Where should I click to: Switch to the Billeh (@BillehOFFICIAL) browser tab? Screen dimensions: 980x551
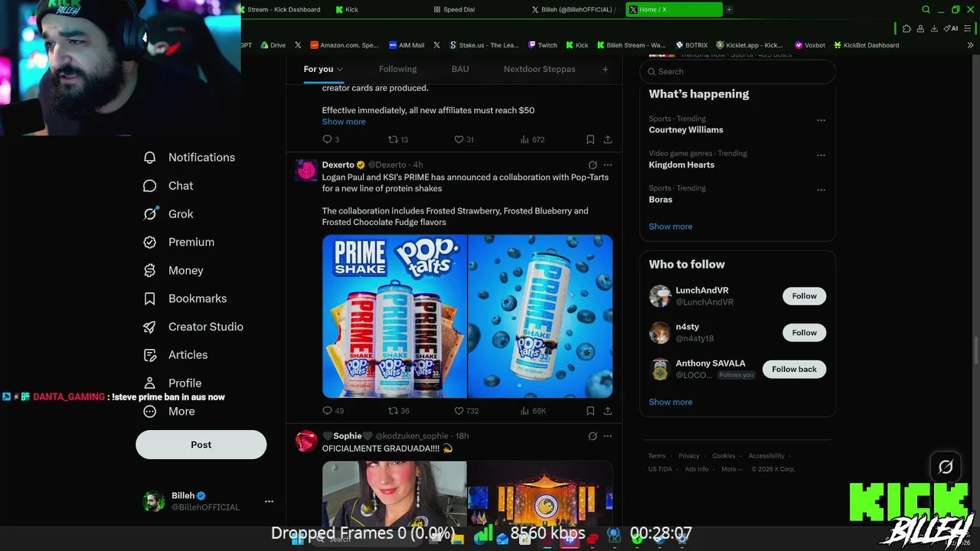pyautogui.click(x=574, y=9)
